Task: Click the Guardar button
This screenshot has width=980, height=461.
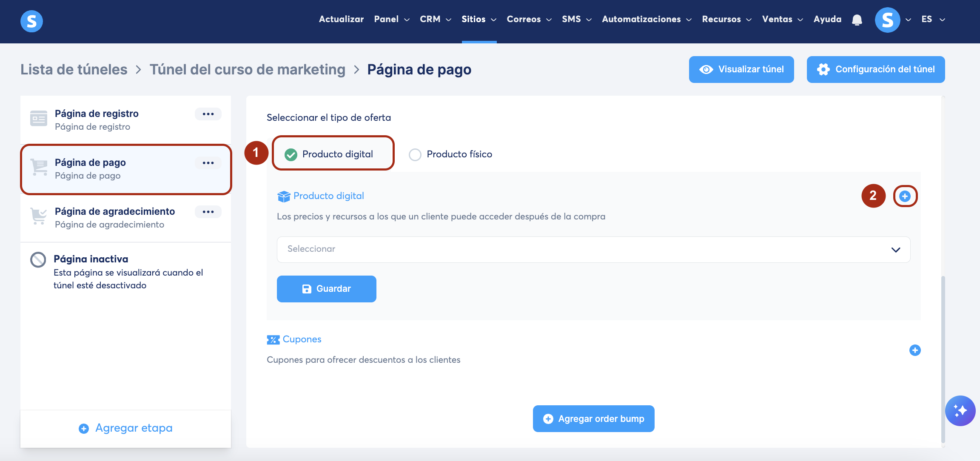Action: (326, 289)
